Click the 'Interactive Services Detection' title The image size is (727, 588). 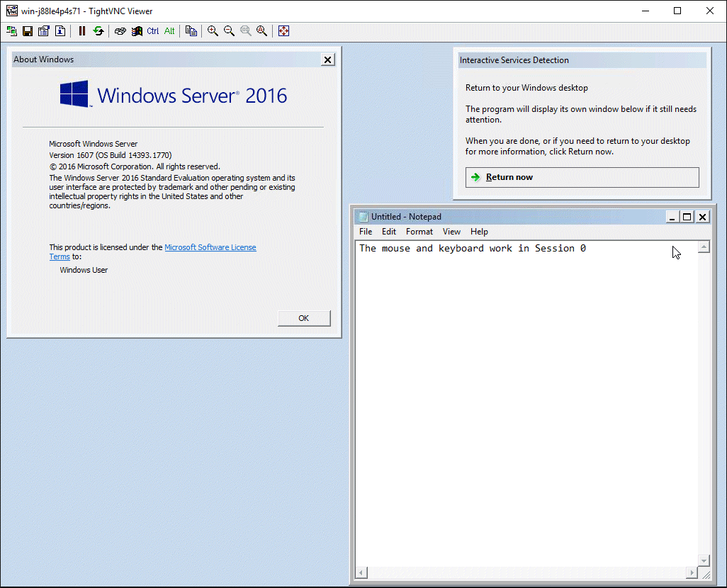click(x=514, y=60)
